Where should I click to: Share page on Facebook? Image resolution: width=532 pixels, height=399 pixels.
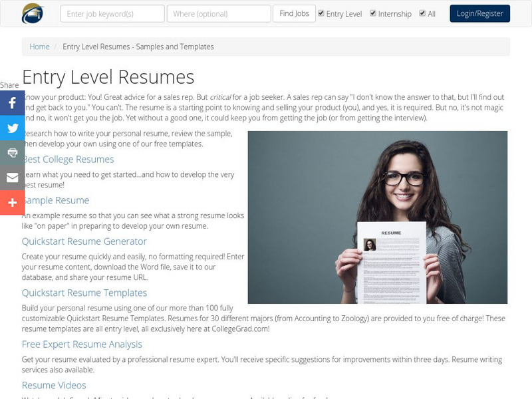tap(12, 103)
